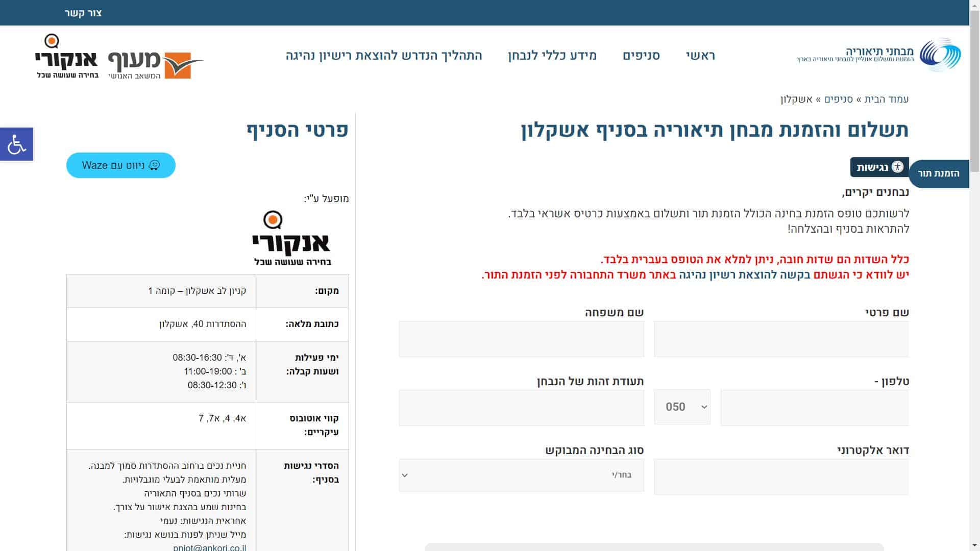This screenshot has width=980, height=551.
Task: Focus the שם פרטי input field
Action: coord(781,339)
